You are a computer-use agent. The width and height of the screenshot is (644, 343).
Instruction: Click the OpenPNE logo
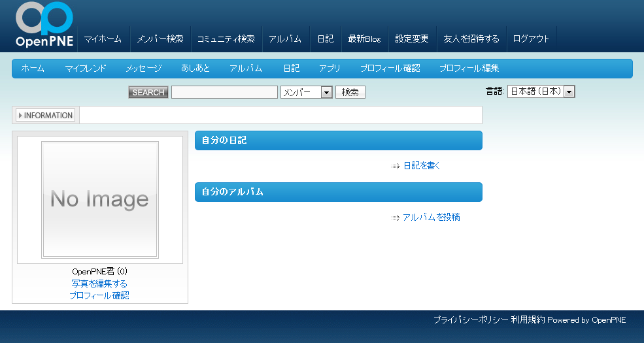click(44, 25)
